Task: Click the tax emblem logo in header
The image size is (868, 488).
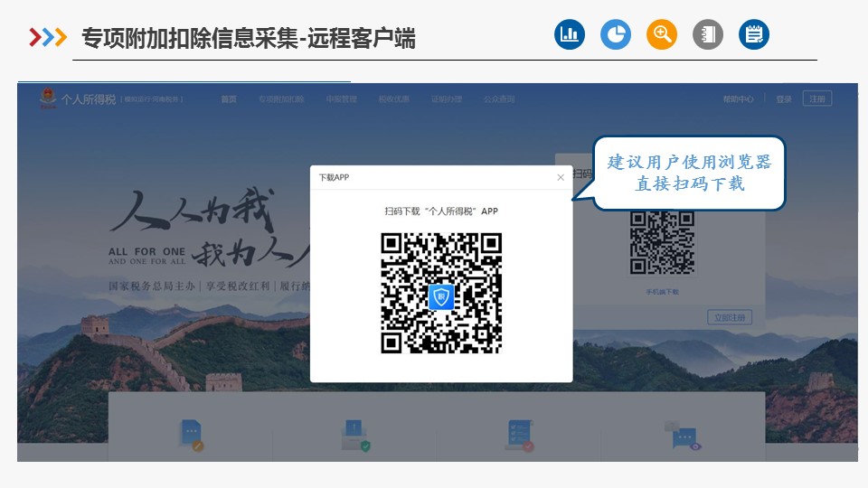Action: [x=47, y=99]
